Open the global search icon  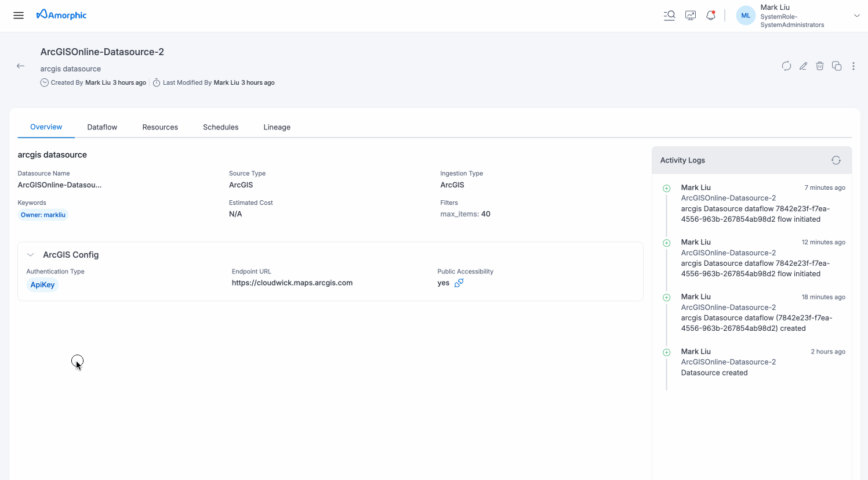tap(669, 16)
